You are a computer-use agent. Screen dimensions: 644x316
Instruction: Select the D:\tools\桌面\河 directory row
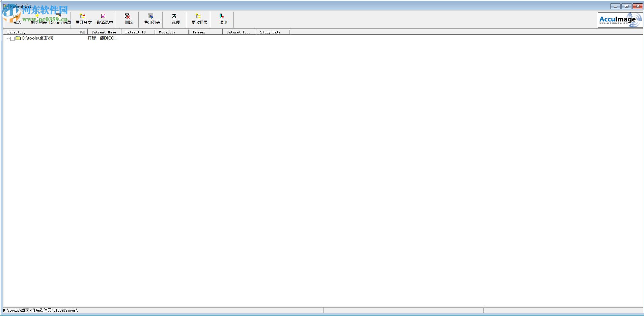click(38, 38)
